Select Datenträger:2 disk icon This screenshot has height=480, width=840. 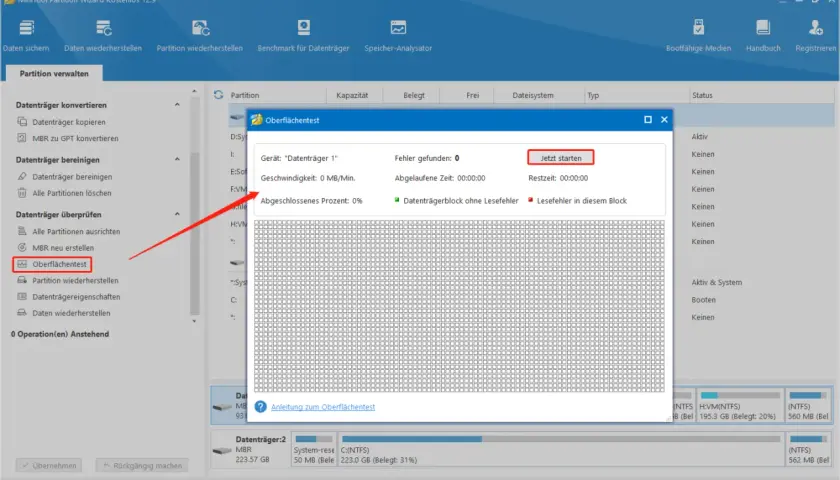[222, 451]
